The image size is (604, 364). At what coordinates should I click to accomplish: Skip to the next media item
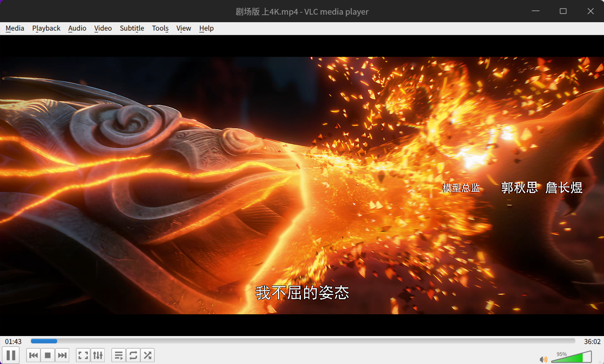[x=62, y=355]
